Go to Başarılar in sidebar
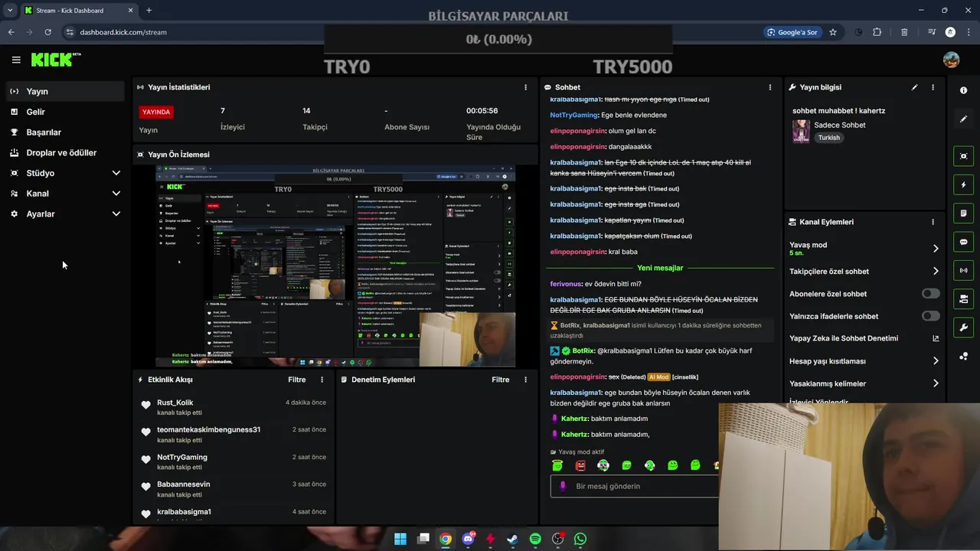 coord(65,132)
